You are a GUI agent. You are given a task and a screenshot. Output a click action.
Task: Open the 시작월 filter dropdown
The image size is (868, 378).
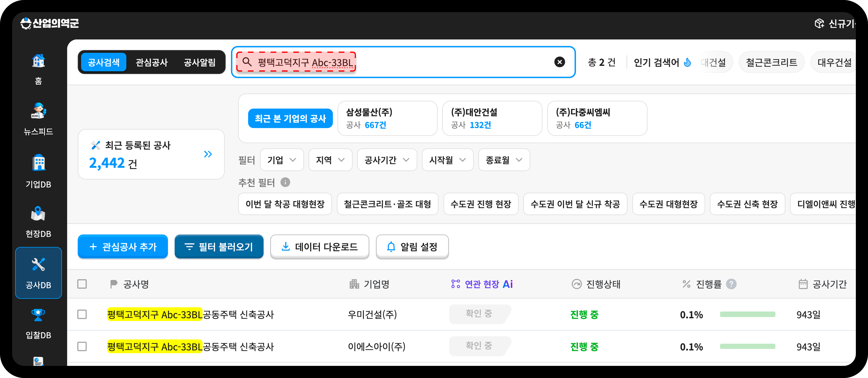pyautogui.click(x=447, y=160)
